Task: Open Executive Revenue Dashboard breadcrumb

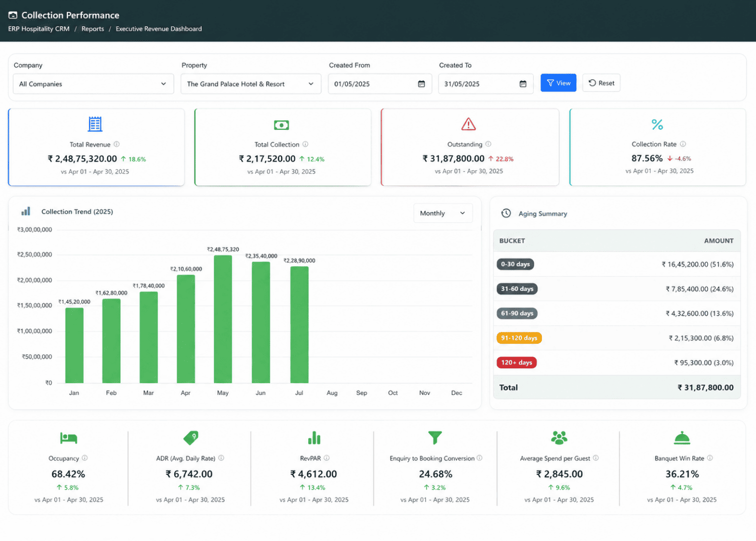Action: point(158,29)
